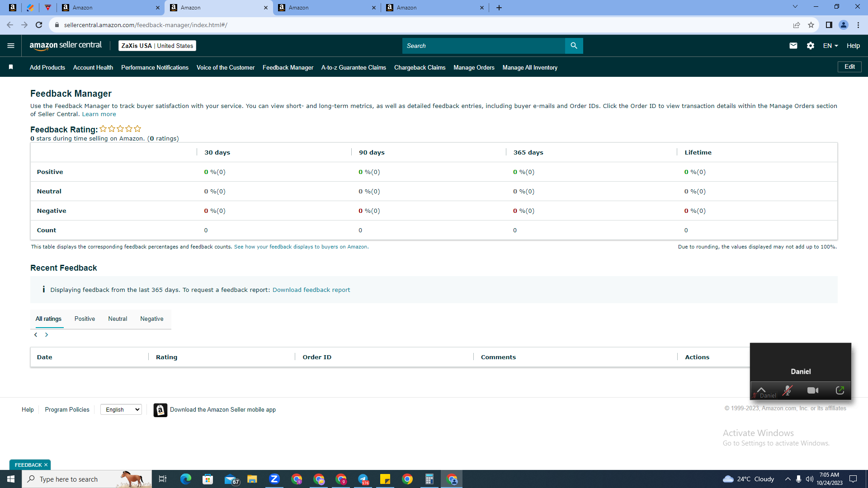The width and height of the screenshot is (868, 488).
Task: Click the bookmark flag icon in navigation bar
Action: (x=11, y=67)
